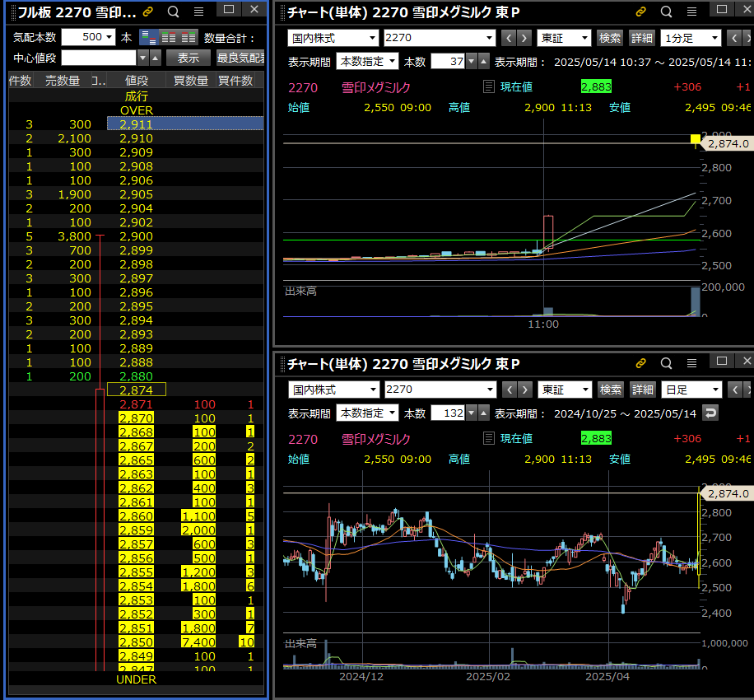Decrease the 本数 value 37 with down arrow
754x700 pixels.
point(471,62)
